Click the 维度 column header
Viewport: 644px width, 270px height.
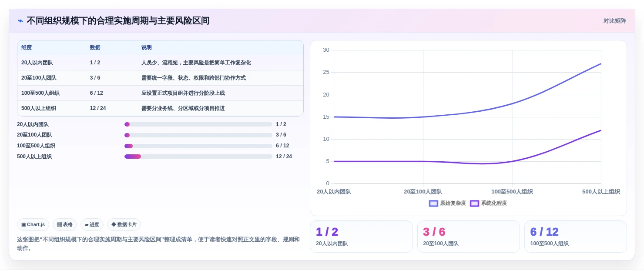click(x=27, y=48)
